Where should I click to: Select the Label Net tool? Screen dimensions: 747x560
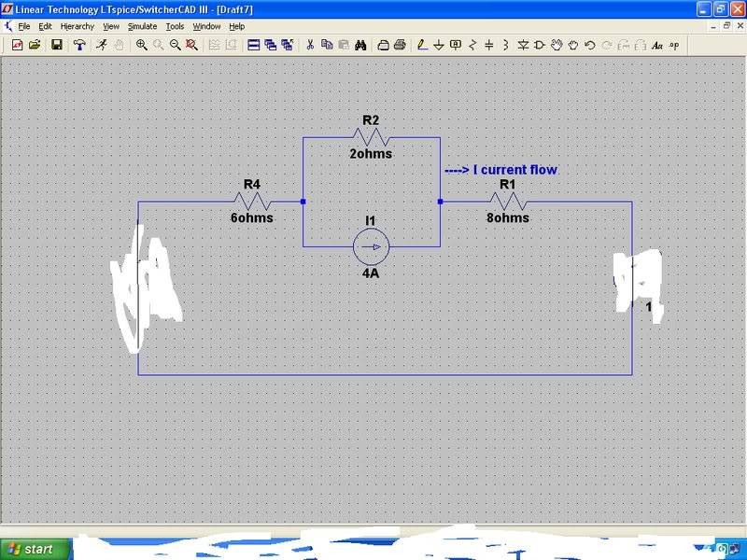click(x=456, y=45)
